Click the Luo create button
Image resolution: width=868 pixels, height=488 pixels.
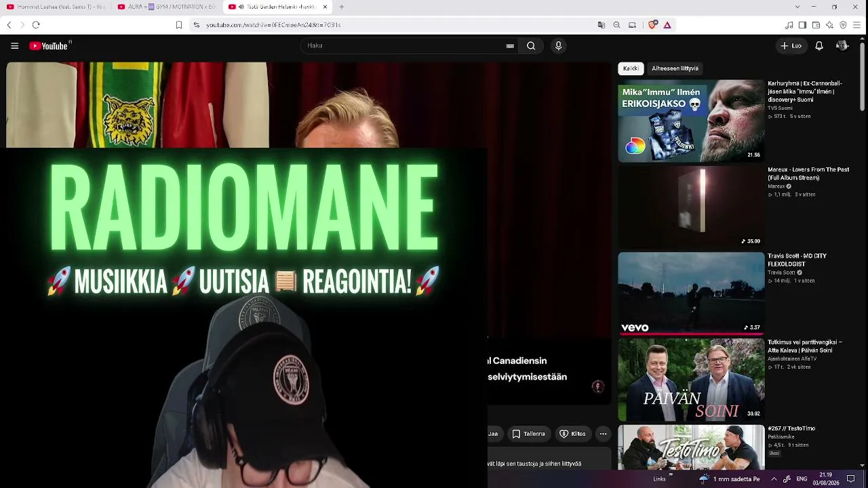point(791,46)
